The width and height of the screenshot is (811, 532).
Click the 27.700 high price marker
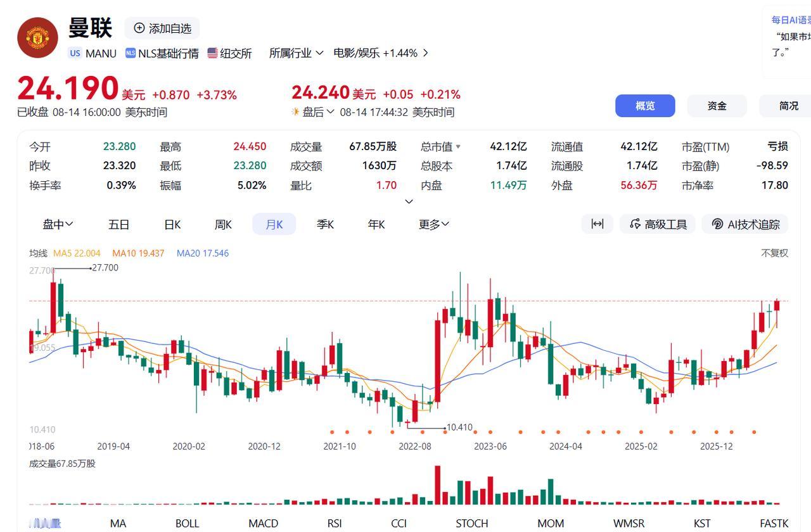point(105,268)
